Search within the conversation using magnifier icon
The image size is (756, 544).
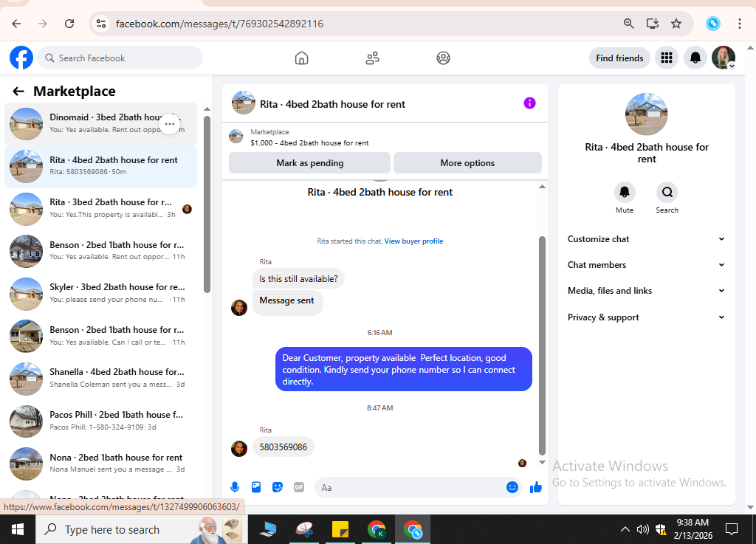coord(667,192)
